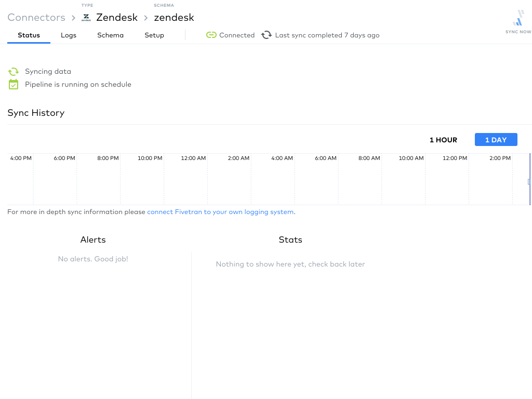Navigate back using the Connectors breadcrumb

(36, 17)
